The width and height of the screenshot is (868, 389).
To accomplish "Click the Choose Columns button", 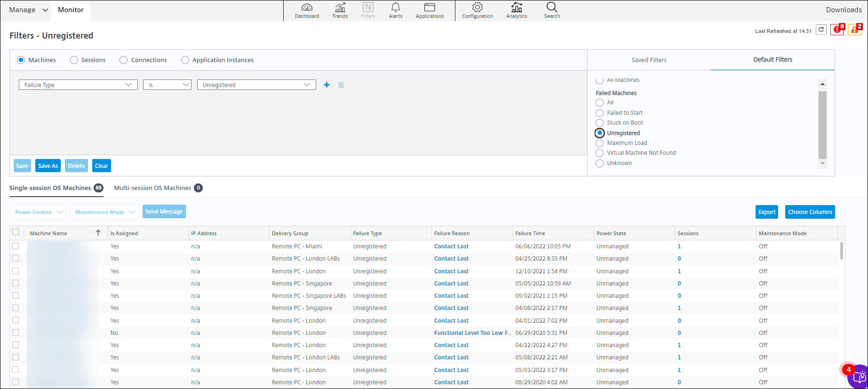I will click(x=810, y=212).
